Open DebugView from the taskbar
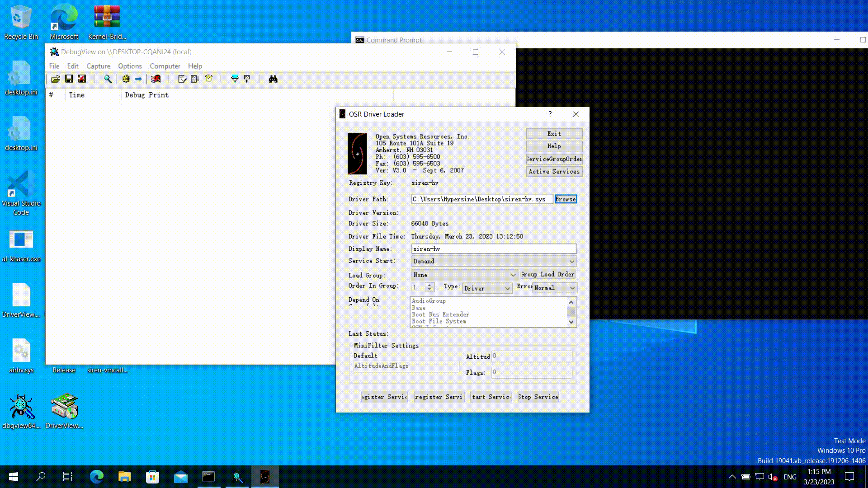Viewport: 868px width, 488px height. click(x=237, y=477)
